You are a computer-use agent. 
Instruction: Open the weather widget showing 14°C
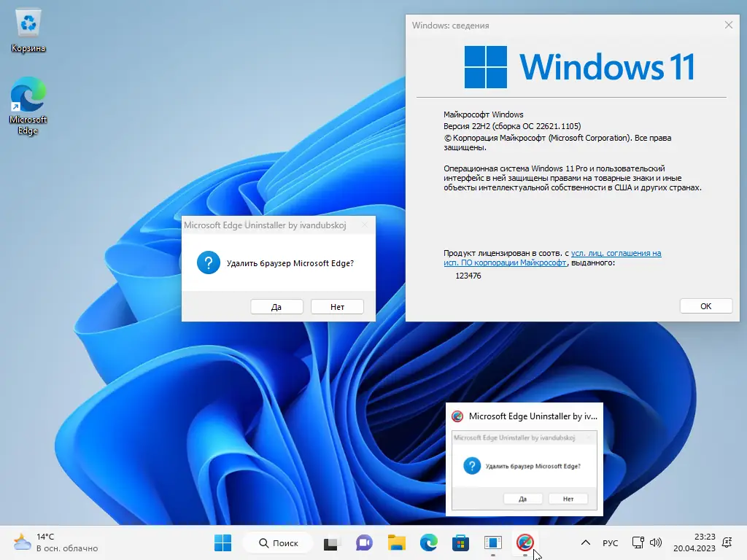coord(55,542)
